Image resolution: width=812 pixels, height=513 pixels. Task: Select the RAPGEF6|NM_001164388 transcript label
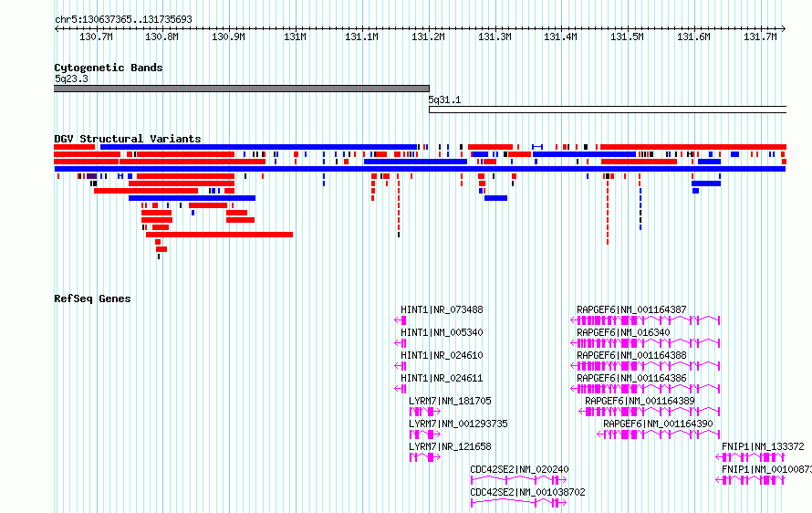click(631, 355)
